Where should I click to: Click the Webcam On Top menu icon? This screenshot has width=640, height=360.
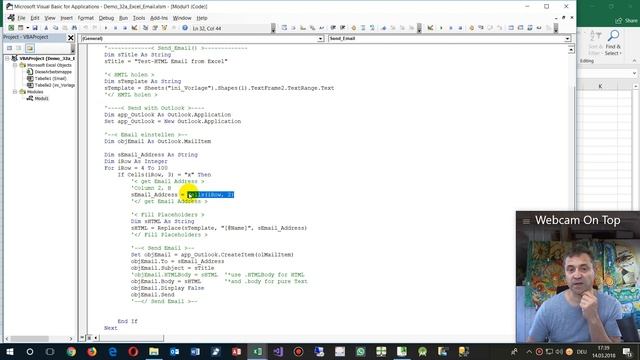[x=526, y=221]
